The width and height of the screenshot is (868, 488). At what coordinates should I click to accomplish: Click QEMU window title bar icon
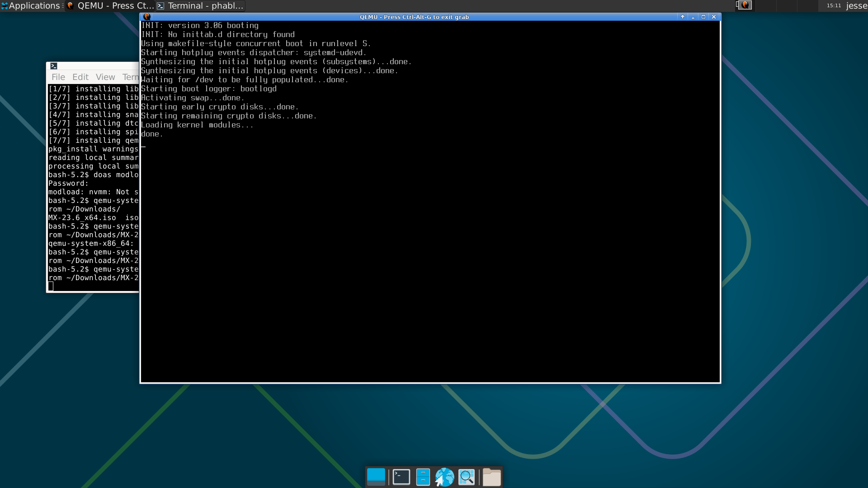point(146,17)
